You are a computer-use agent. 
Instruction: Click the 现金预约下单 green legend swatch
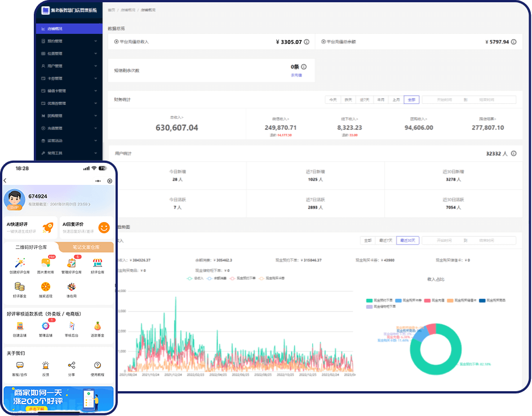point(370,300)
